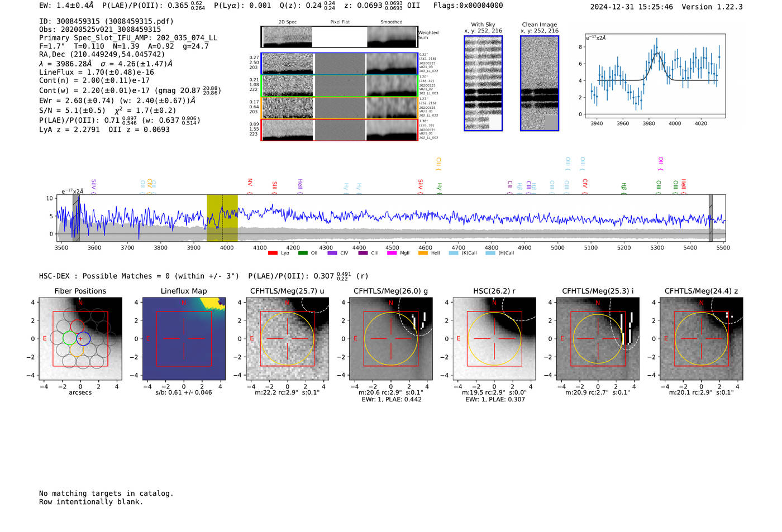The height and width of the screenshot is (532, 782).
Task: Select the red-framed fiber 2D spec panel
Action: (288, 130)
